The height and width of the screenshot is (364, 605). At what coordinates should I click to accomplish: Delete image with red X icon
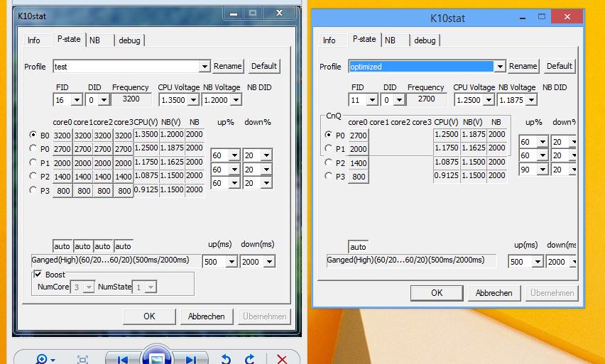tap(282, 359)
